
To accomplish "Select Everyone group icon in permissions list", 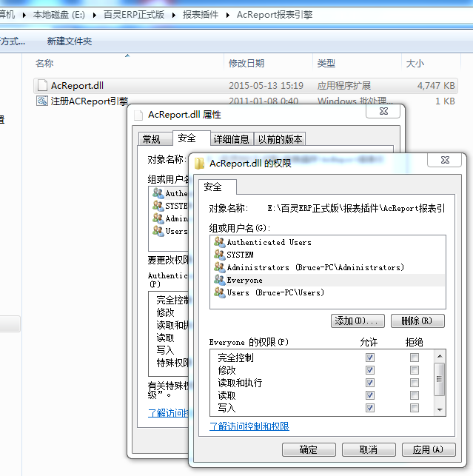I will click(219, 280).
